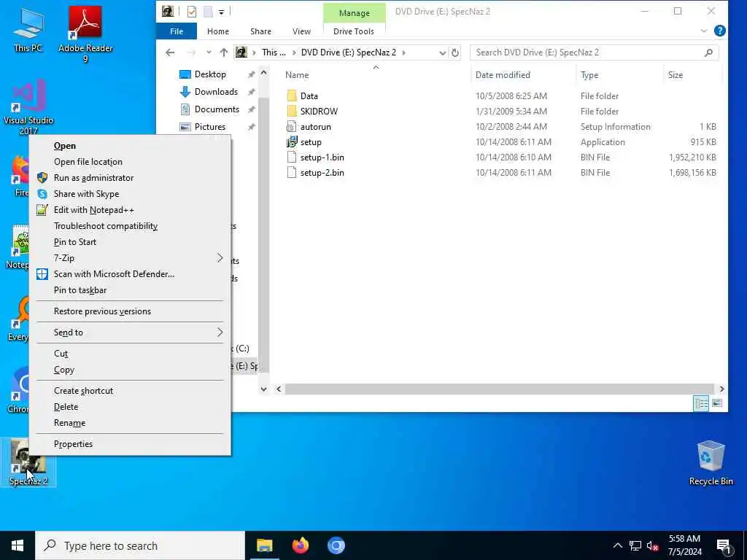
Task: Choose Share with Skype
Action: 130,194
